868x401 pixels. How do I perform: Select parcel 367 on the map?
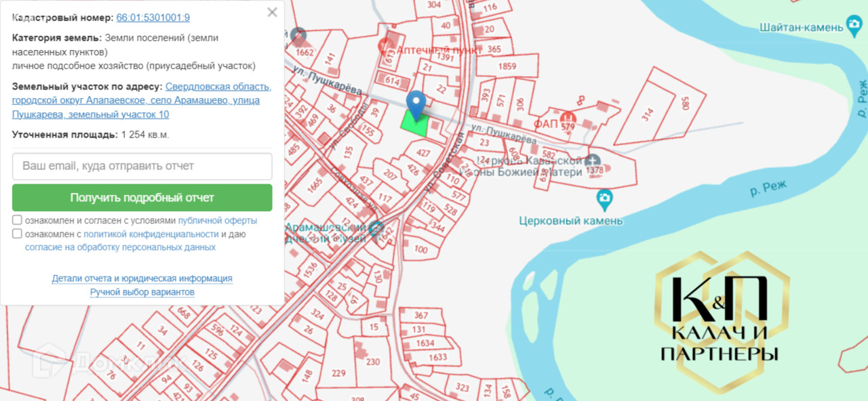click(420, 315)
